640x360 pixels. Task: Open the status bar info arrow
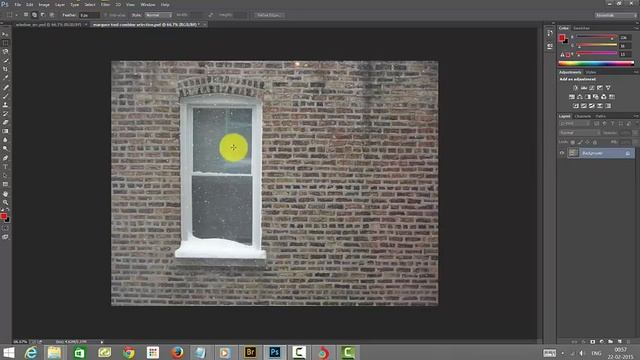coord(102,342)
